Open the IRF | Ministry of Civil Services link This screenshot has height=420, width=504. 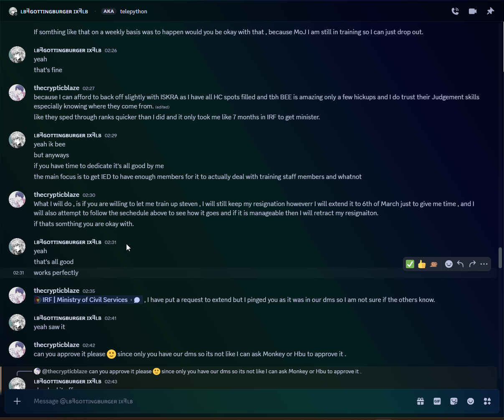tap(85, 300)
